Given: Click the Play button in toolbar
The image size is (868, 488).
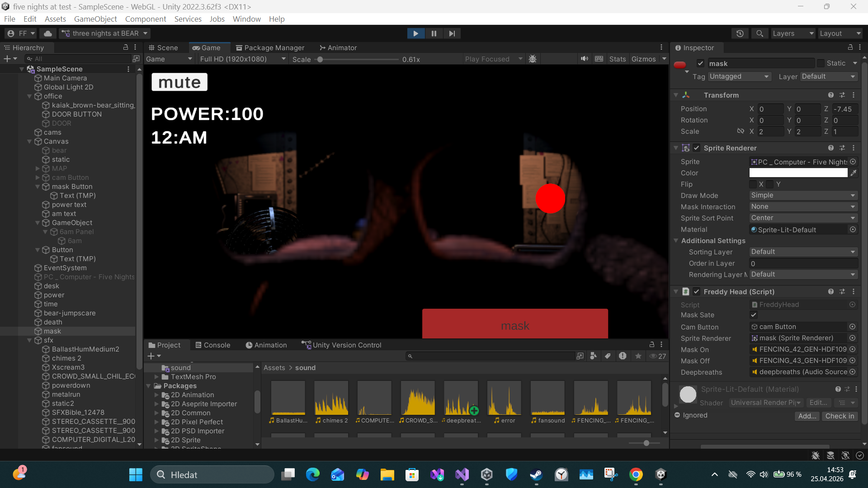Looking at the screenshot, I should coord(415,33).
